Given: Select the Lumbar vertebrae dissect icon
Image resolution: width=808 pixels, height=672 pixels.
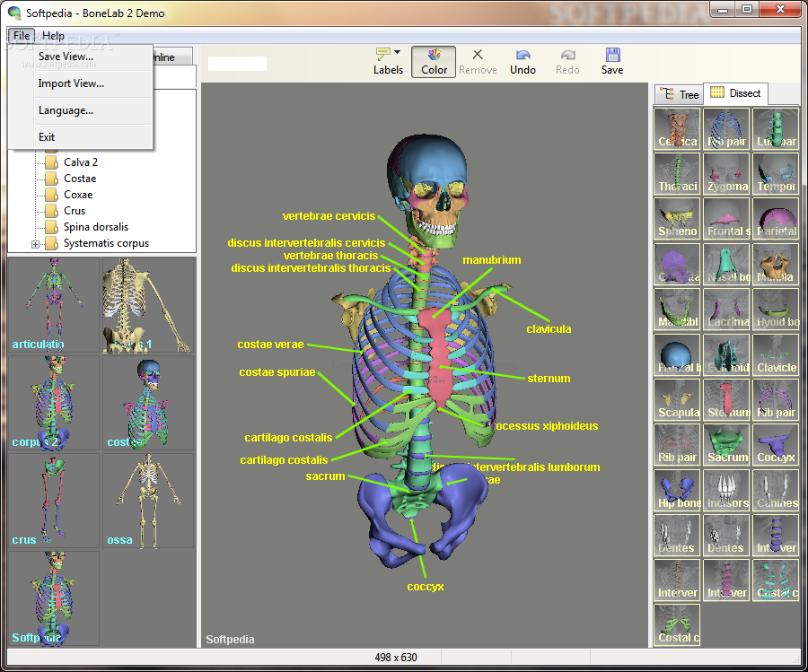Looking at the screenshot, I should tap(776, 128).
